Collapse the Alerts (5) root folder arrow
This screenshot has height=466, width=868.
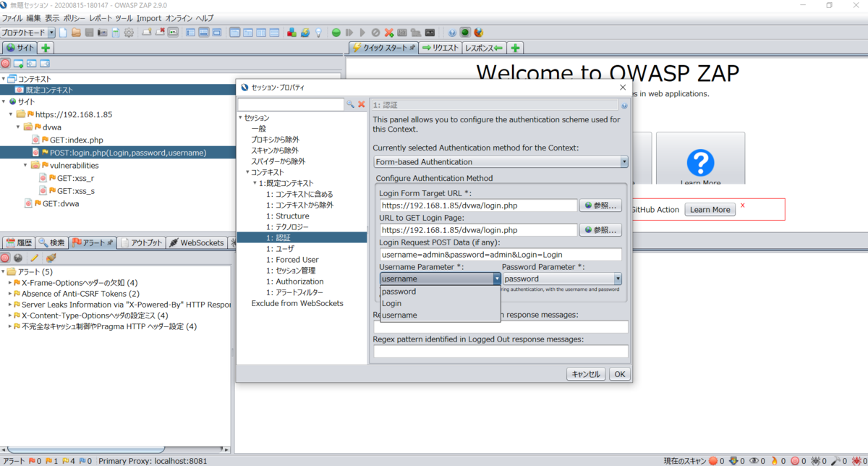(3, 272)
